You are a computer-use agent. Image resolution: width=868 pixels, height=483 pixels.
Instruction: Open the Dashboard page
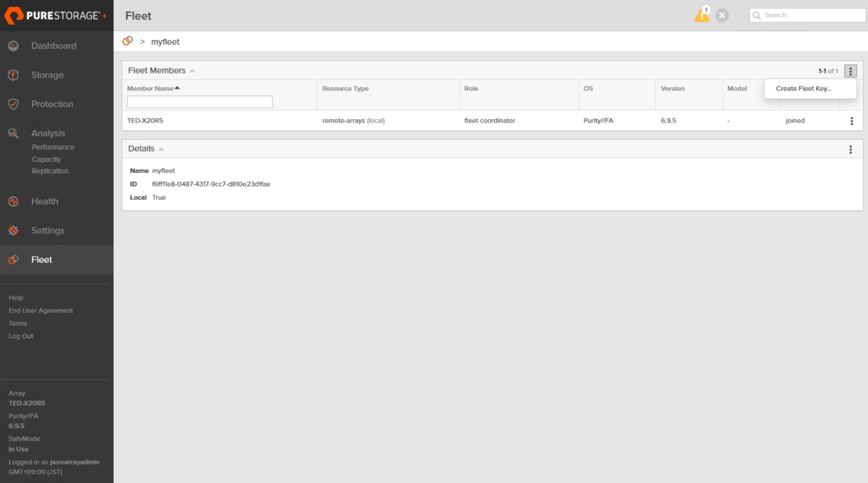click(x=53, y=46)
